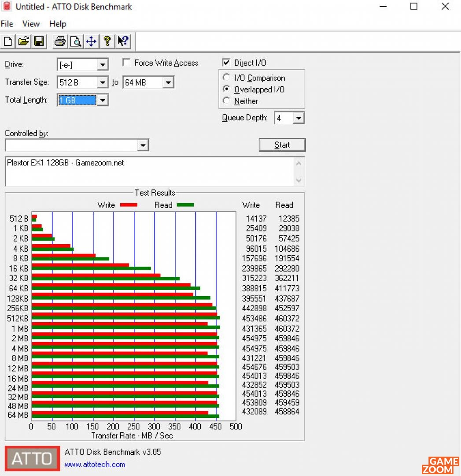This screenshot has height=476, width=461.
Task: Open the Help menu
Action: pos(58,24)
